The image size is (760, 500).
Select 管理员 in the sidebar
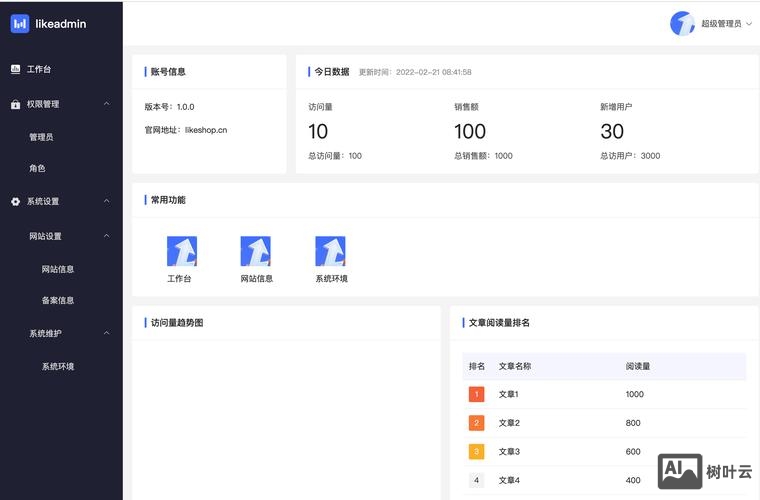point(41,137)
